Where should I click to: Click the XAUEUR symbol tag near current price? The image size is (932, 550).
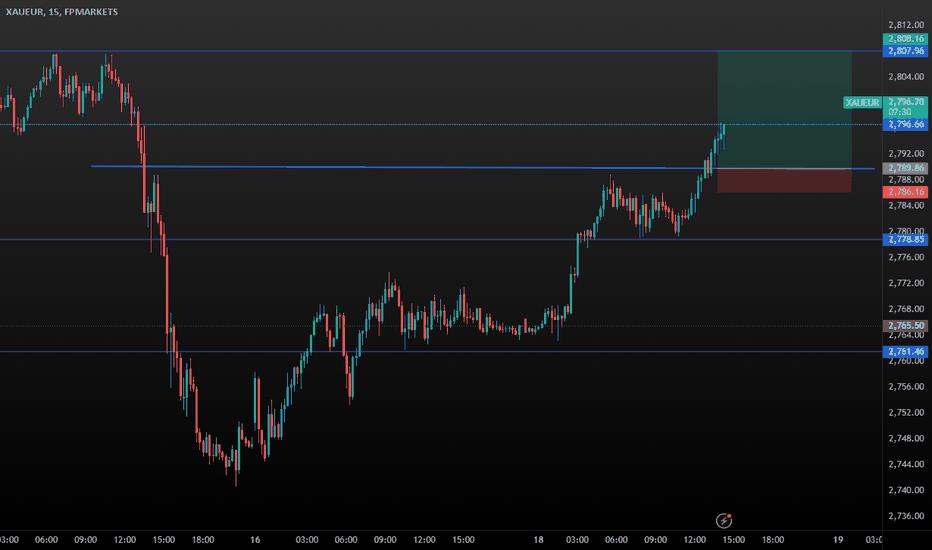point(862,103)
